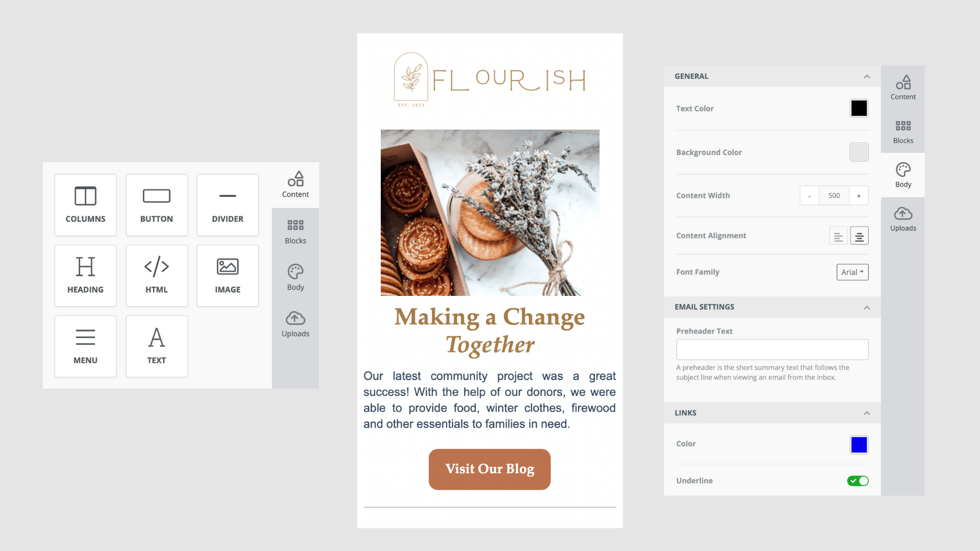Viewport: 980px width, 551px height.
Task: Select right Content Alignment option
Action: (859, 236)
